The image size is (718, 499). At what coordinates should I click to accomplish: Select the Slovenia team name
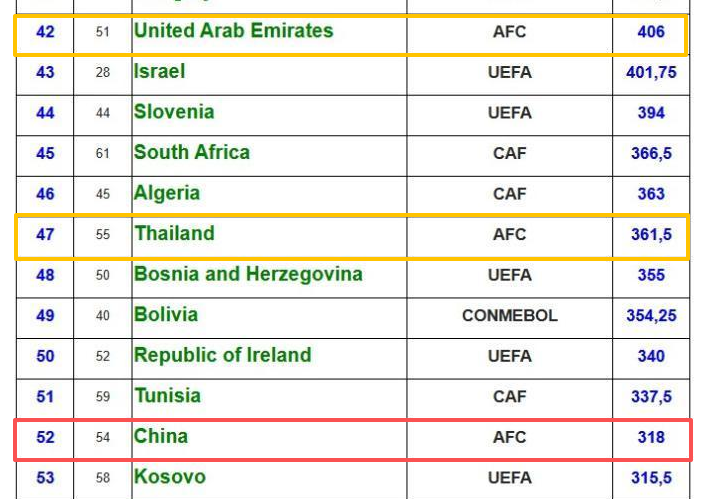click(174, 112)
